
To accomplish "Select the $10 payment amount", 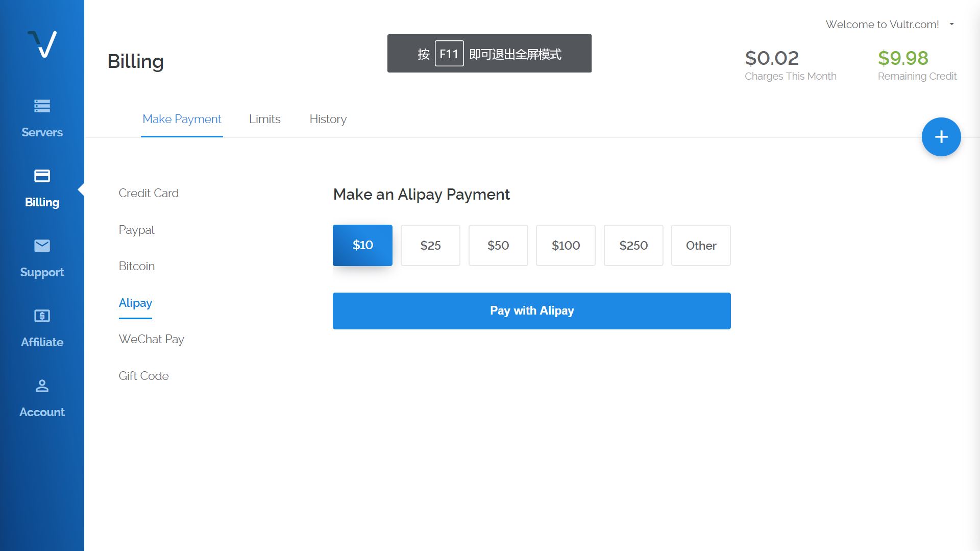I will pyautogui.click(x=362, y=245).
